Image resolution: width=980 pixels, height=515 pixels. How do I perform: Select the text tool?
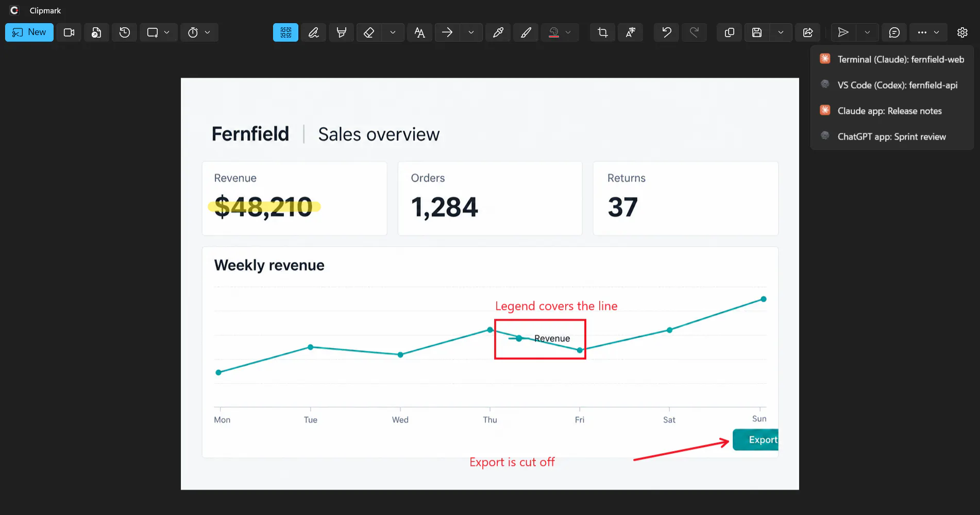[420, 32]
